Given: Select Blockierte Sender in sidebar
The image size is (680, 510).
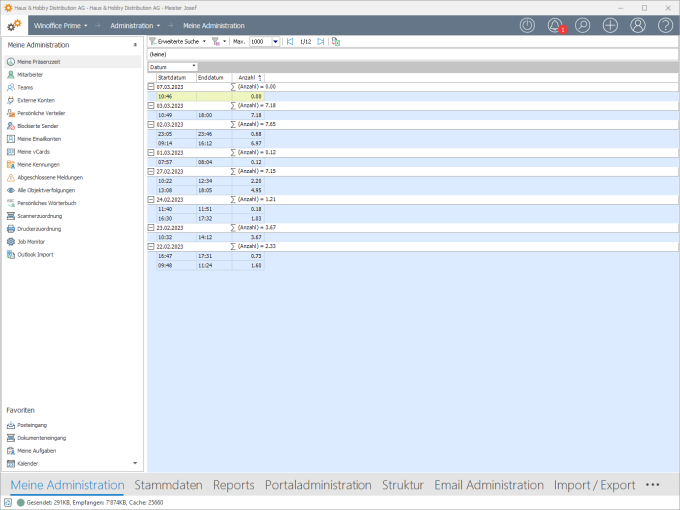Looking at the screenshot, I should (x=38, y=126).
